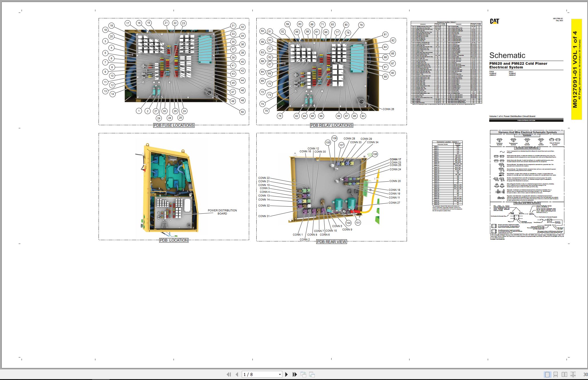Viewport: 588px width, 380px height.
Task: Click the 'CONN 30' label in rear view
Action: click(x=320, y=152)
